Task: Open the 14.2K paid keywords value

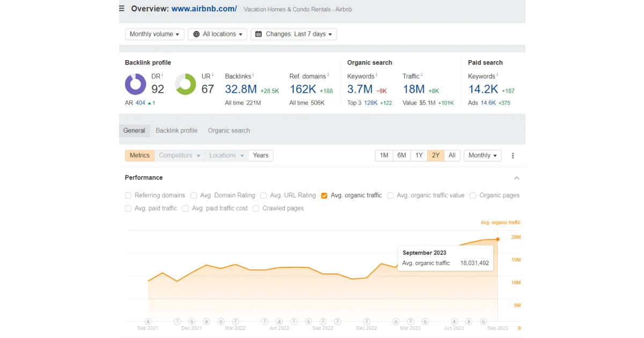Action: [x=483, y=89]
